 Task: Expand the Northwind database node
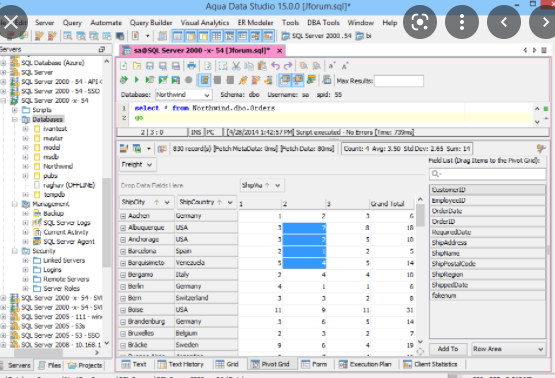click(x=25, y=166)
